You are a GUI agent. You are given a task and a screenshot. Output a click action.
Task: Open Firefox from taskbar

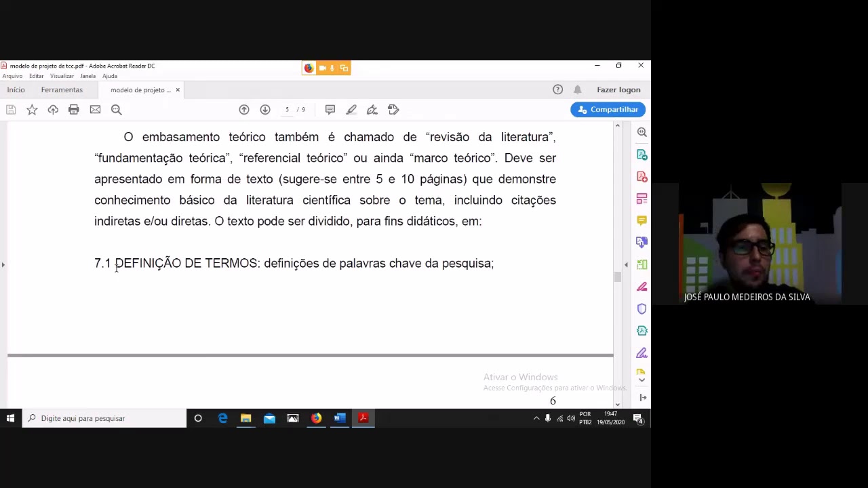point(316,418)
